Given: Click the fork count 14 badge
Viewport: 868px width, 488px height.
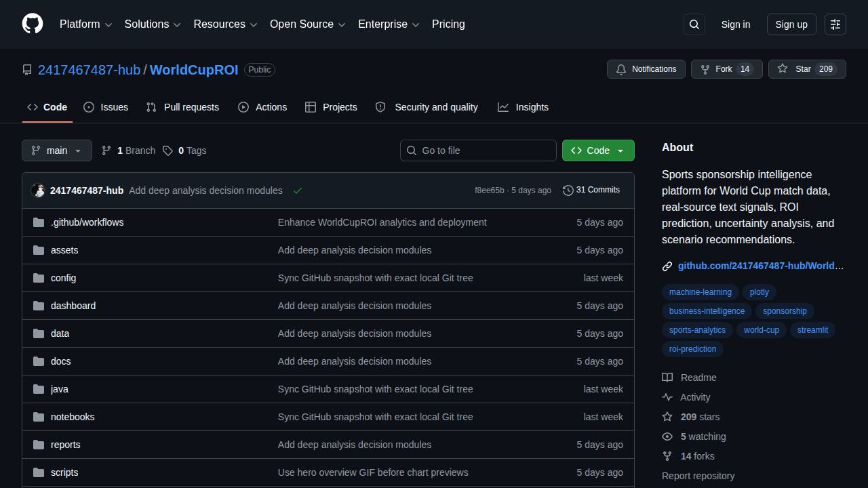Looking at the screenshot, I should (x=745, y=69).
